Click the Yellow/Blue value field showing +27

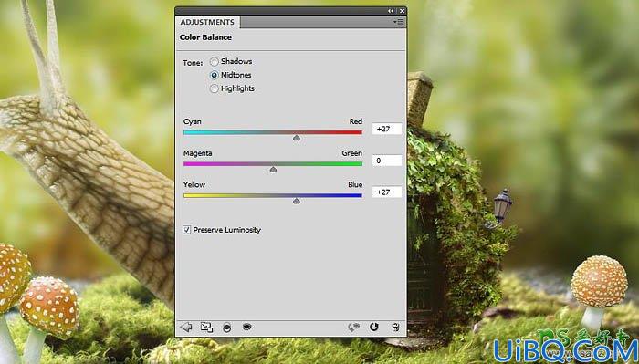(387, 192)
